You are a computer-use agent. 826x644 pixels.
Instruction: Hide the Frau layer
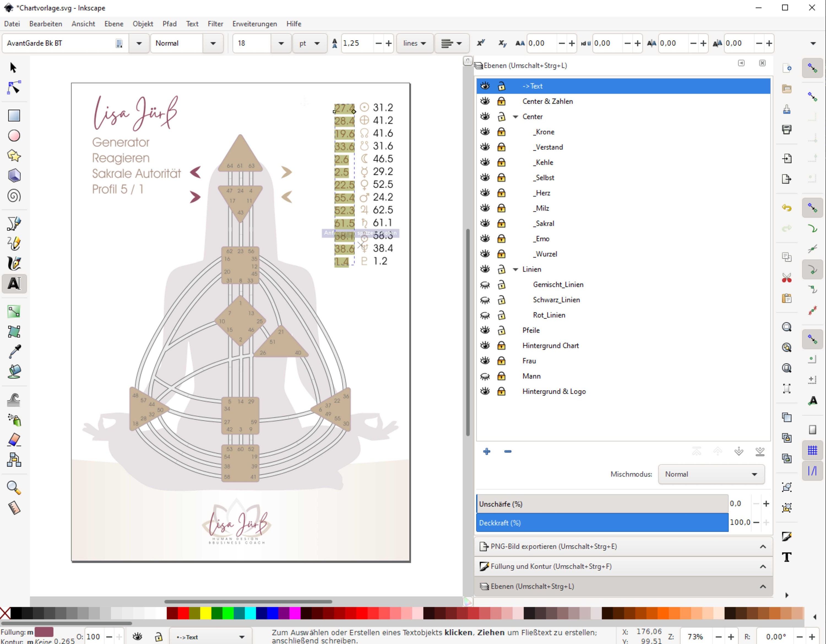click(x=485, y=361)
